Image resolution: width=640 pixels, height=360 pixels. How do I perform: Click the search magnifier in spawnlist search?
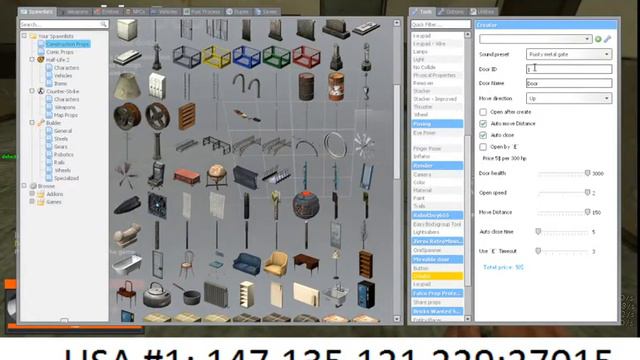pyautogui.click(x=104, y=24)
